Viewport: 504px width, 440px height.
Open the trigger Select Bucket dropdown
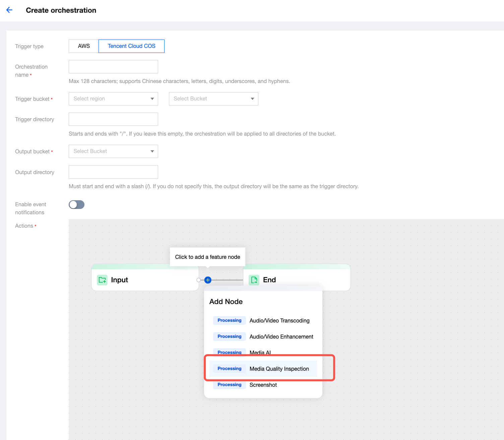pyautogui.click(x=213, y=99)
